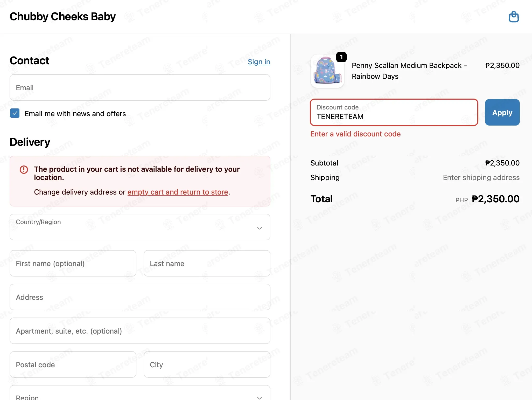
Task: Focus the Email input field
Action: click(x=140, y=87)
